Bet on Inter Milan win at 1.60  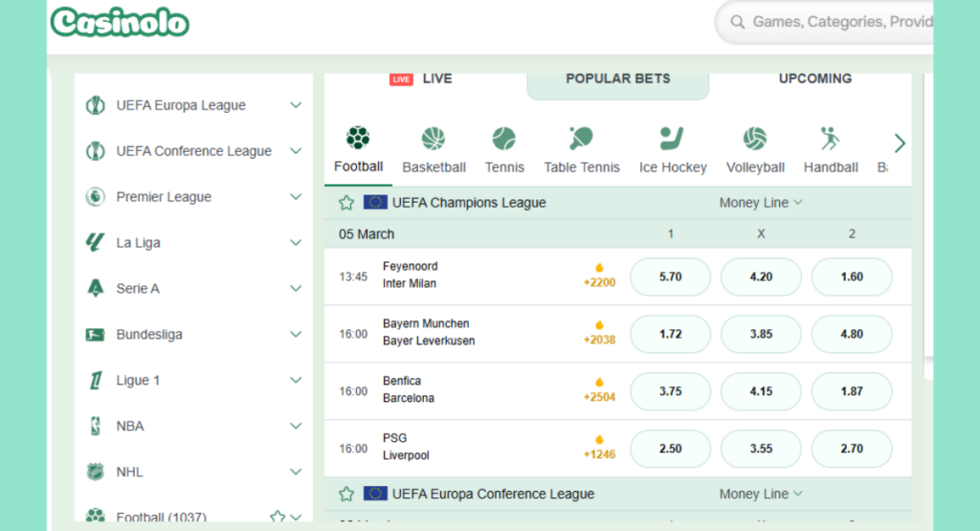(851, 277)
